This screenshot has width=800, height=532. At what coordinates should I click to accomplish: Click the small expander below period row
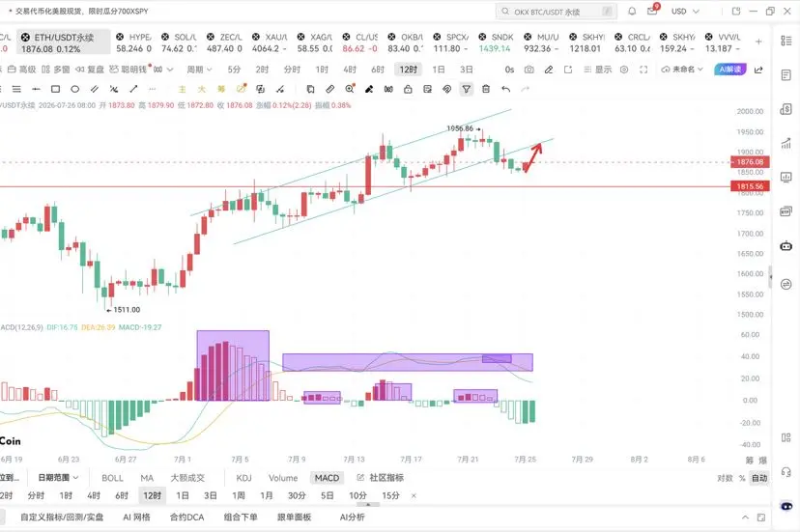coord(369,504)
